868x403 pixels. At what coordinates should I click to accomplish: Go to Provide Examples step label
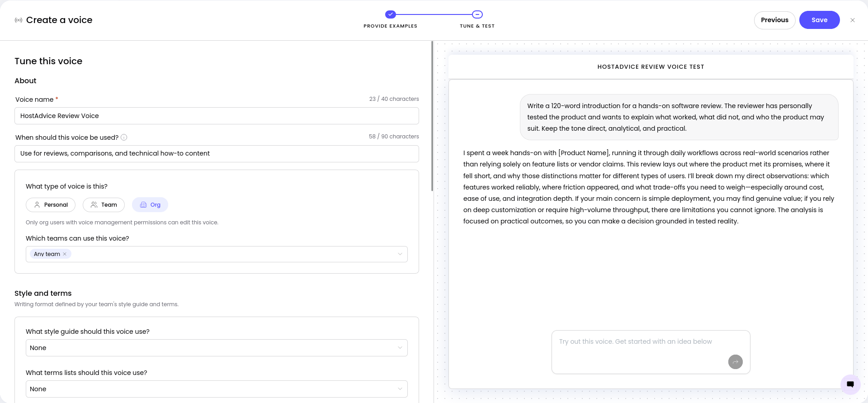[x=391, y=26]
